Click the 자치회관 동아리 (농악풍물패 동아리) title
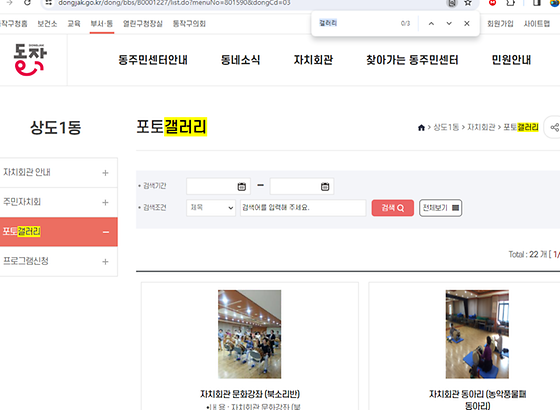The image size is (560, 410). (478, 399)
